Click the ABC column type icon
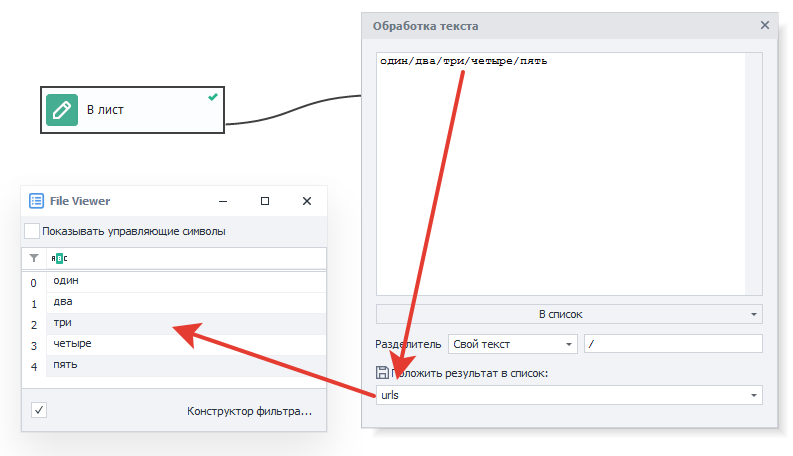This screenshot has width=793, height=456. (58, 258)
